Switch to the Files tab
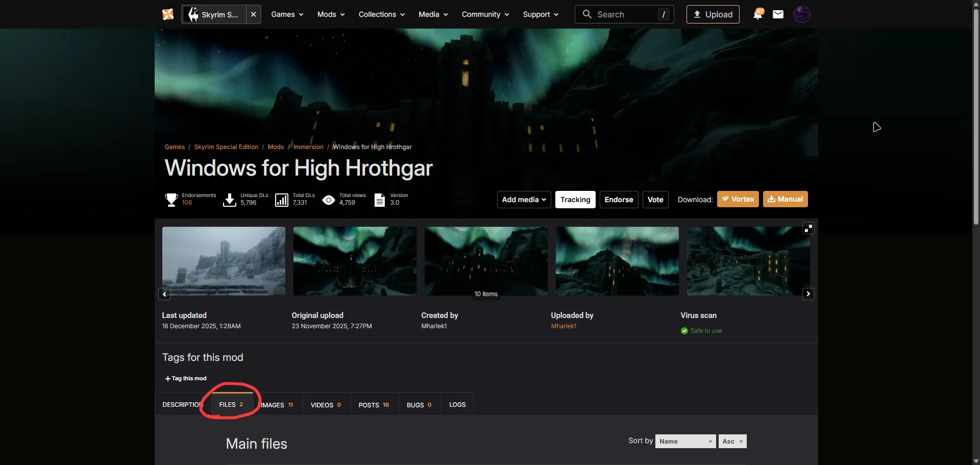The height and width of the screenshot is (465, 980). (231, 404)
